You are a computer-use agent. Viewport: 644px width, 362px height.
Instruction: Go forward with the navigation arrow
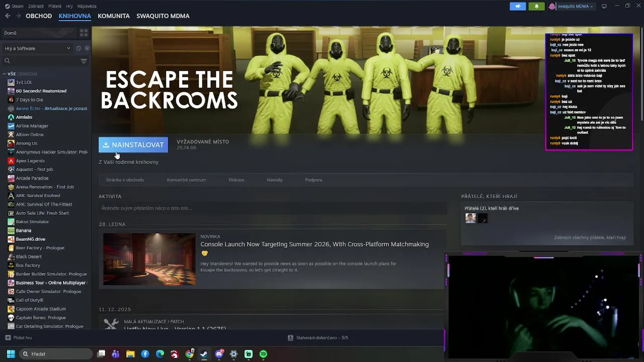coord(18,16)
